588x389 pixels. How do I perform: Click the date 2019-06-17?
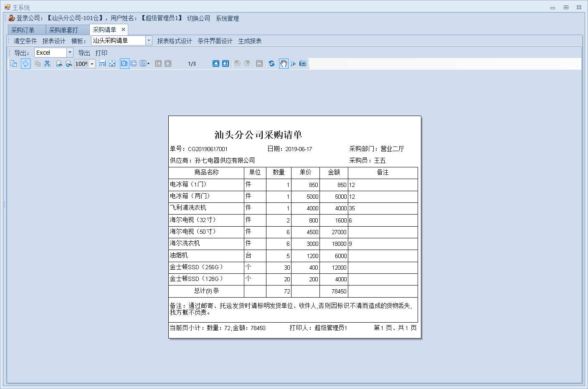[299, 149]
